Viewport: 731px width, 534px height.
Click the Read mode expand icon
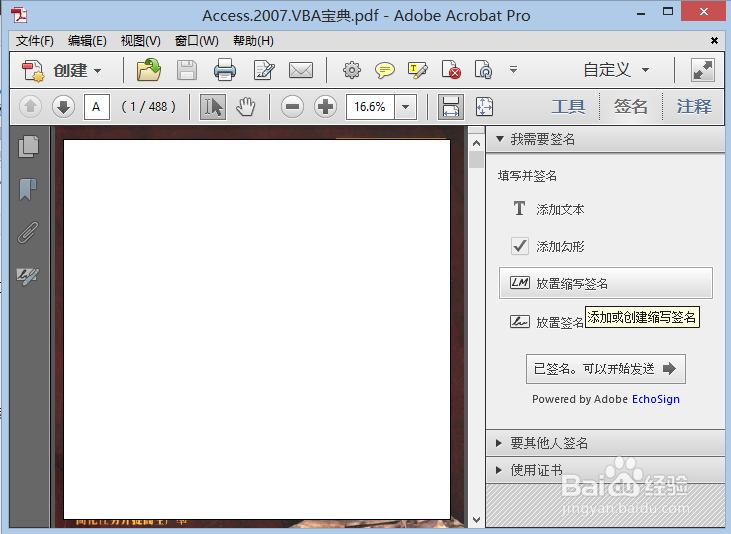tap(703, 70)
